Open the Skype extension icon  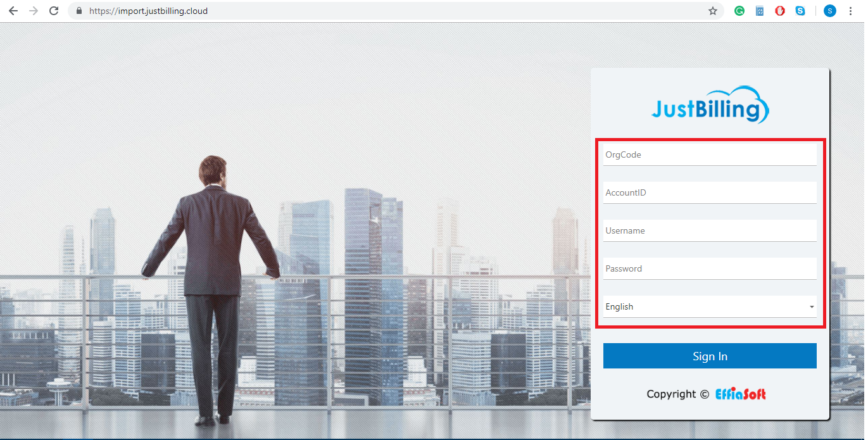coord(800,11)
